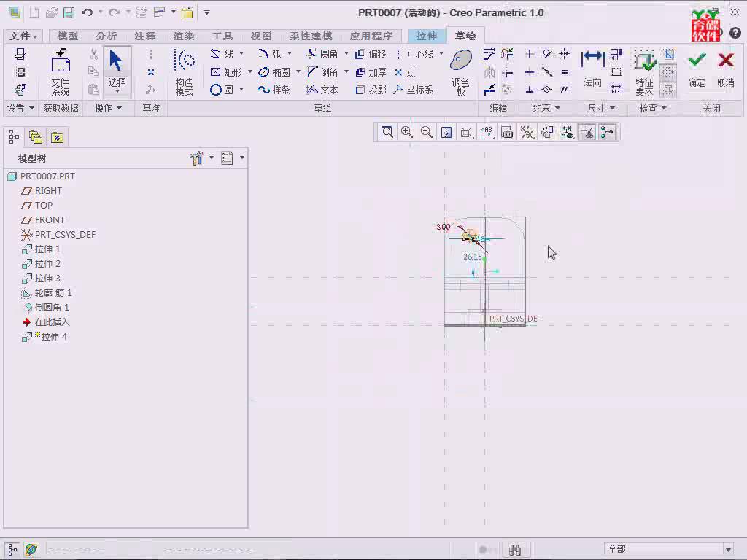Choose the Arc sketch tool
The height and width of the screenshot is (560, 747).
coord(270,54)
